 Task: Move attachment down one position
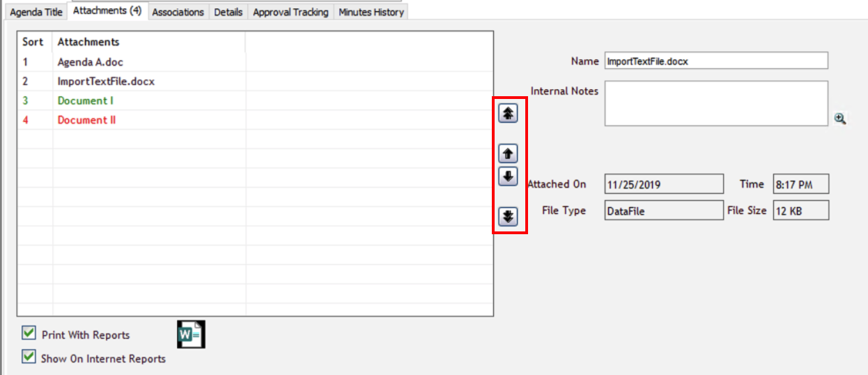click(509, 176)
